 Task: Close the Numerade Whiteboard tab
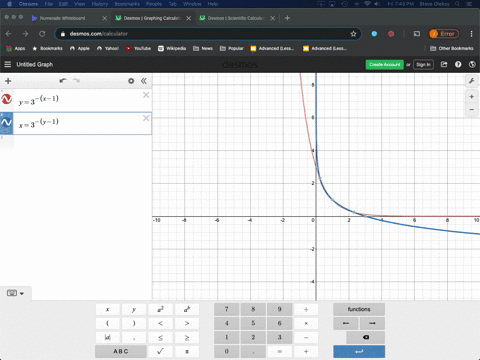[x=105, y=18]
